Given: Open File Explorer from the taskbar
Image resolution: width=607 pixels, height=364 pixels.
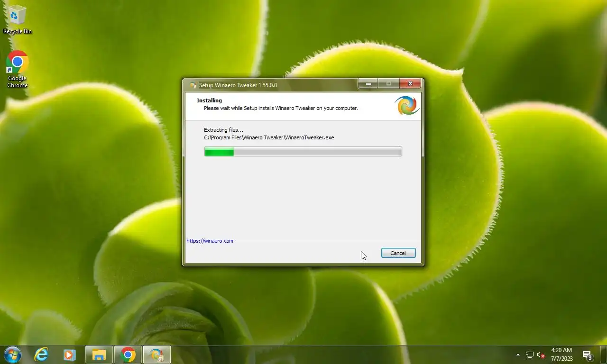Looking at the screenshot, I should coord(99,355).
